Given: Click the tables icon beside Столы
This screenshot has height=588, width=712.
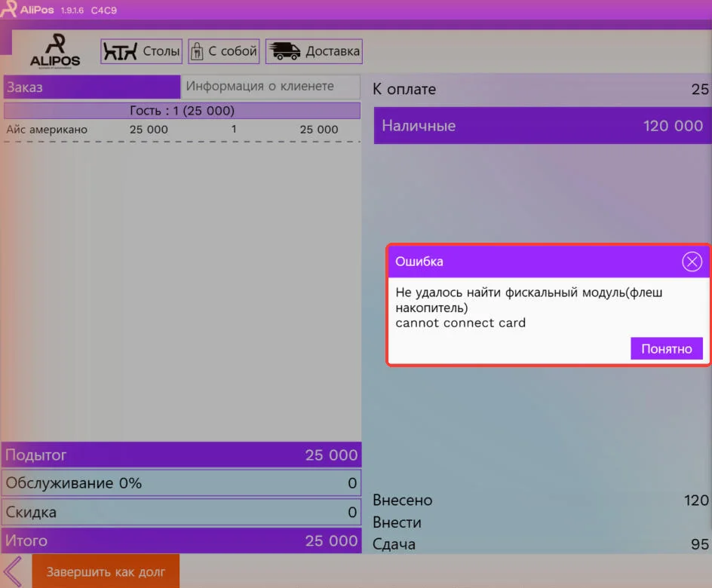Looking at the screenshot, I should click(120, 51).
